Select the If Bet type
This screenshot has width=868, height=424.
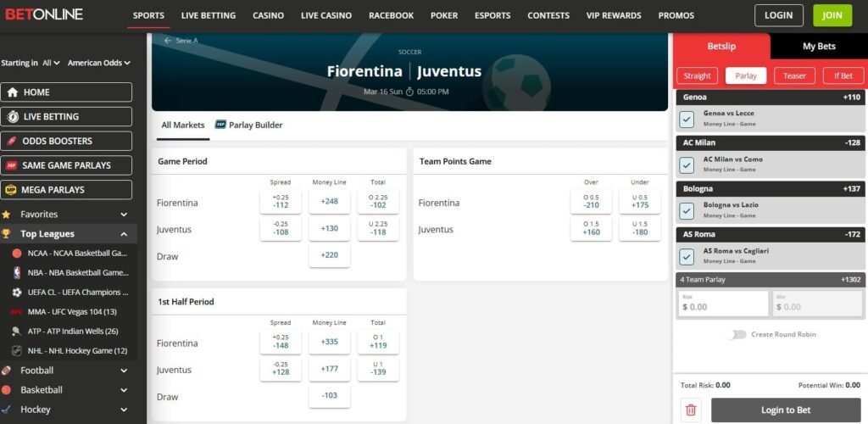point(843,75)
